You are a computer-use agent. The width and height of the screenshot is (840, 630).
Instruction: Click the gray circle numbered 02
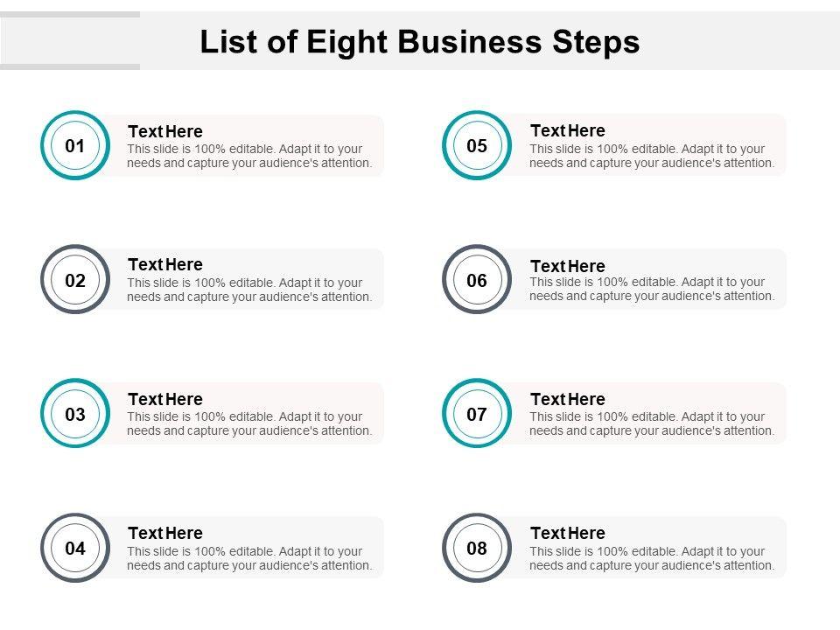click(x=75, y=280)
